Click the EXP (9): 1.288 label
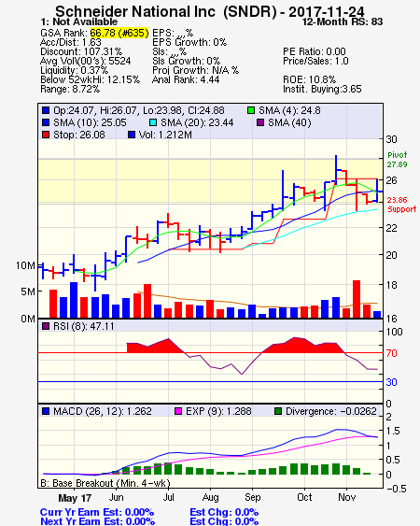Image resolution: width=420 pixels, height=526 pixels. tap(218, 411)
